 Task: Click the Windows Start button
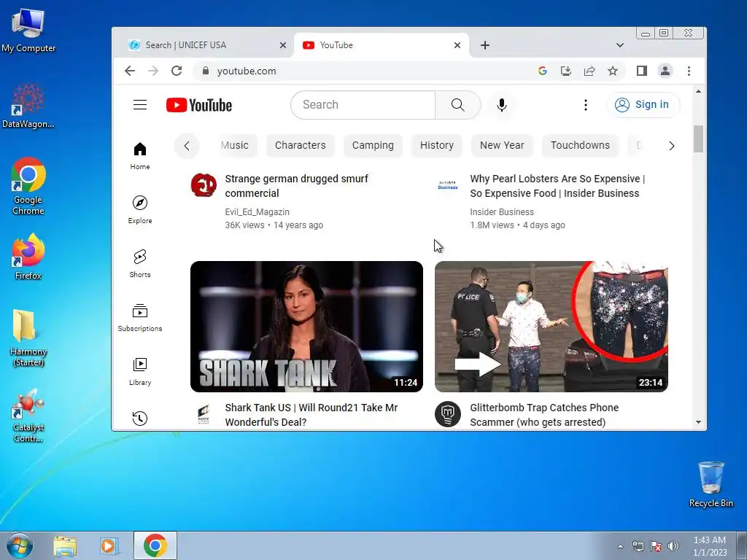(20, 546)
